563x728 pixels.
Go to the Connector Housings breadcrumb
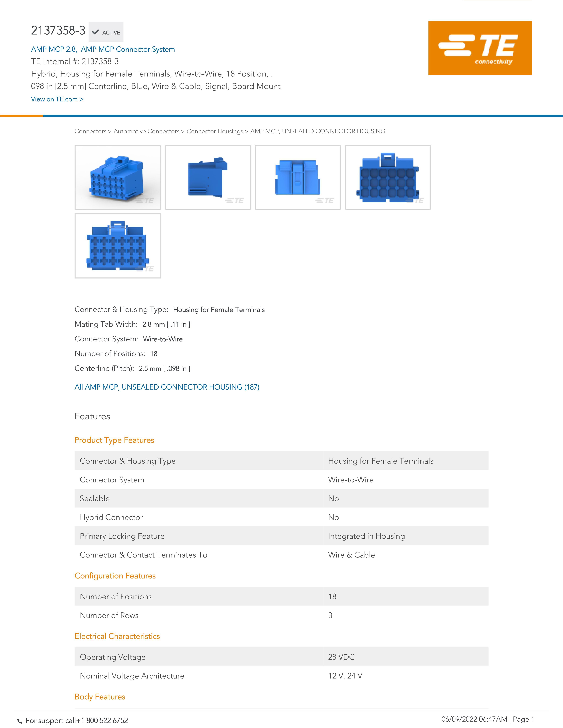(x=215, y=131)
